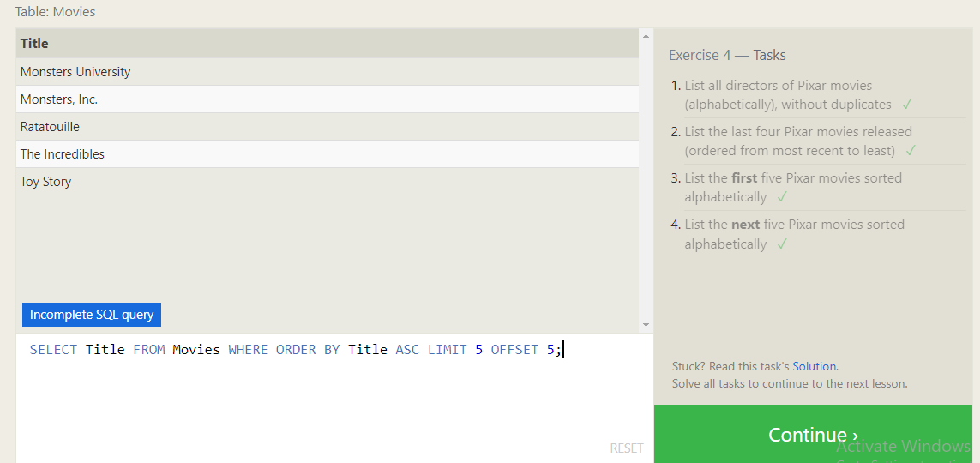
Task: Click inside the SQL query editor
Action: [334, 398]
